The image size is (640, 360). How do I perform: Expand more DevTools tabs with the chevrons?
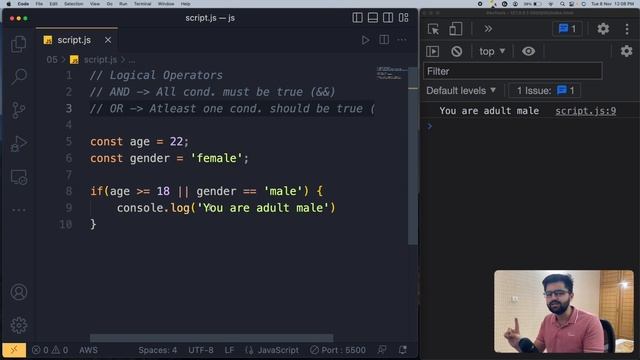pos(488,29)
